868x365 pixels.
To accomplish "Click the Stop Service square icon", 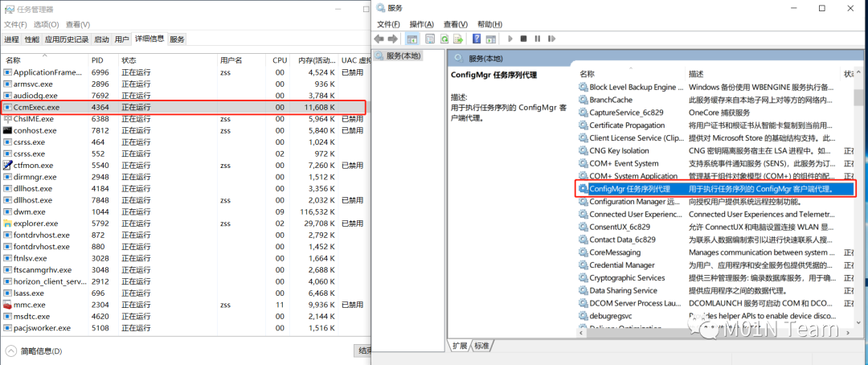I will coord(524,39).
